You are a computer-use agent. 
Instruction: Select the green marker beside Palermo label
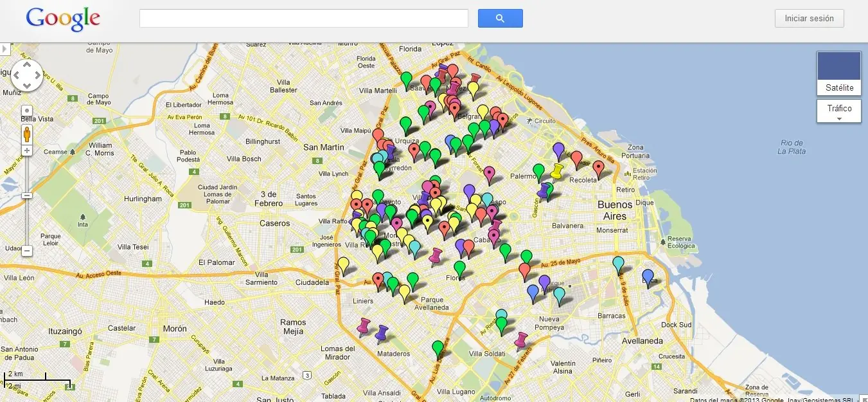point(539,172)
